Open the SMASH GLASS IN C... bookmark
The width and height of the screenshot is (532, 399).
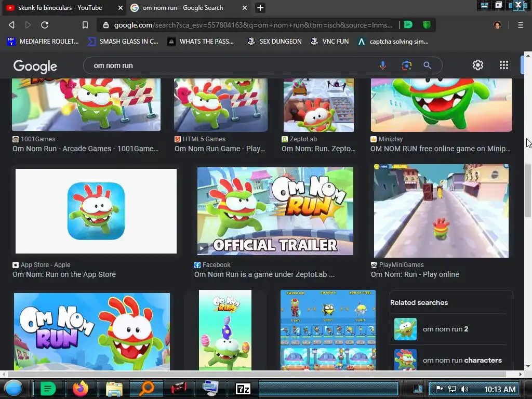pos(123,42)
